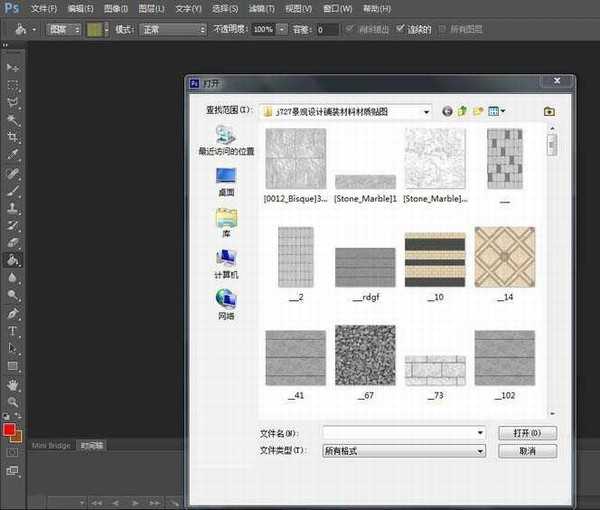Open the Computer (计算机) location shortcut
This screenshot has width=600, height=510.
[x=225, y=260]
